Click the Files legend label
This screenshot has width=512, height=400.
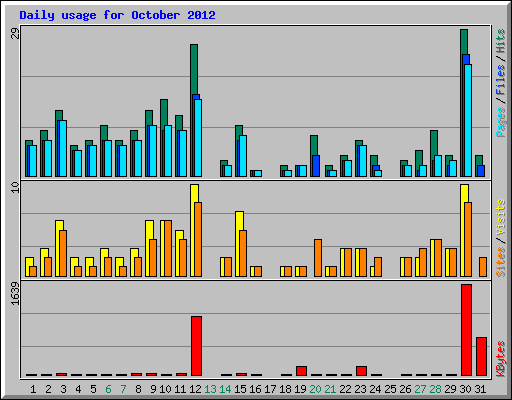click(501, 80)
